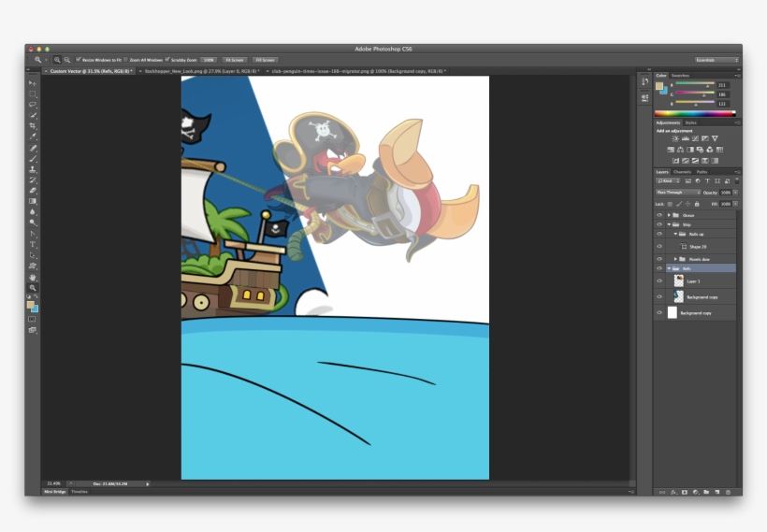This screenshot has width=767, height=532.
Task: Switch to the Channels tab
Action: [682, 172]
